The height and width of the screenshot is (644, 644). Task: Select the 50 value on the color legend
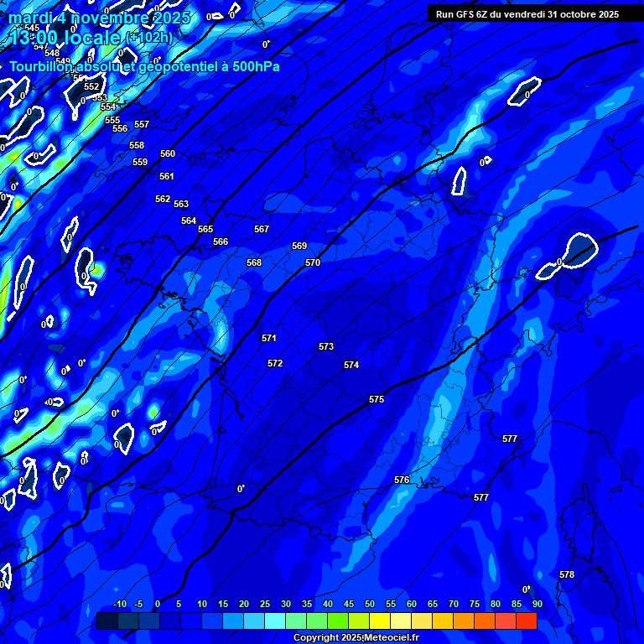[x=369, y=605]
